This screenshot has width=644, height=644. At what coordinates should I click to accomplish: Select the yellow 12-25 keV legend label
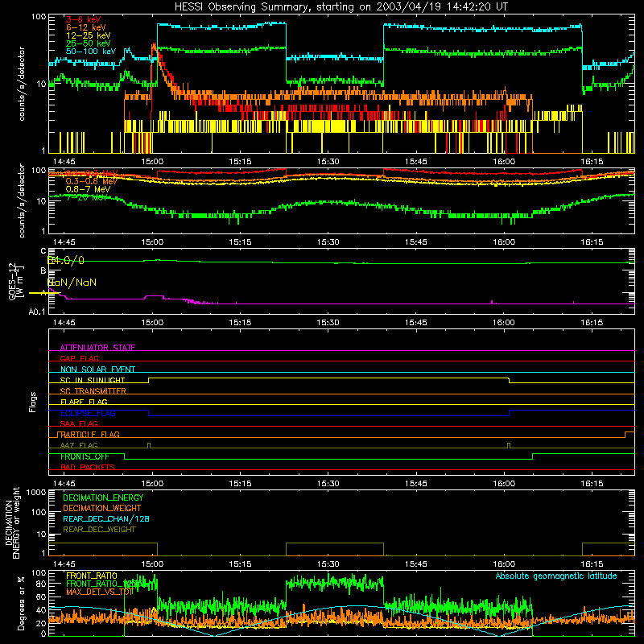coord(88,35)
